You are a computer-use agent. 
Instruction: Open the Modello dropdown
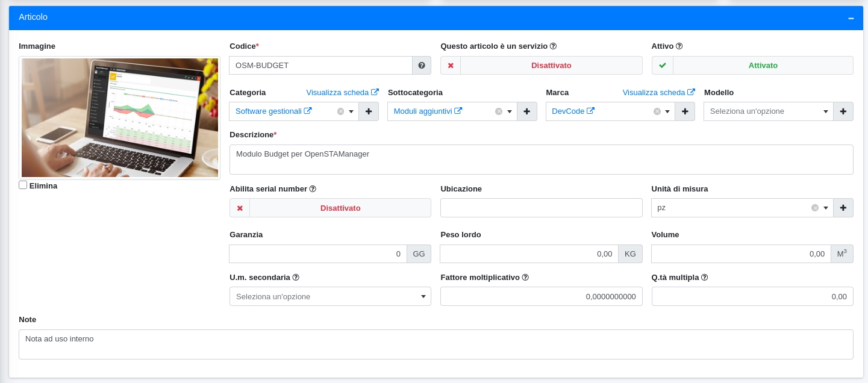coord(768,111)
